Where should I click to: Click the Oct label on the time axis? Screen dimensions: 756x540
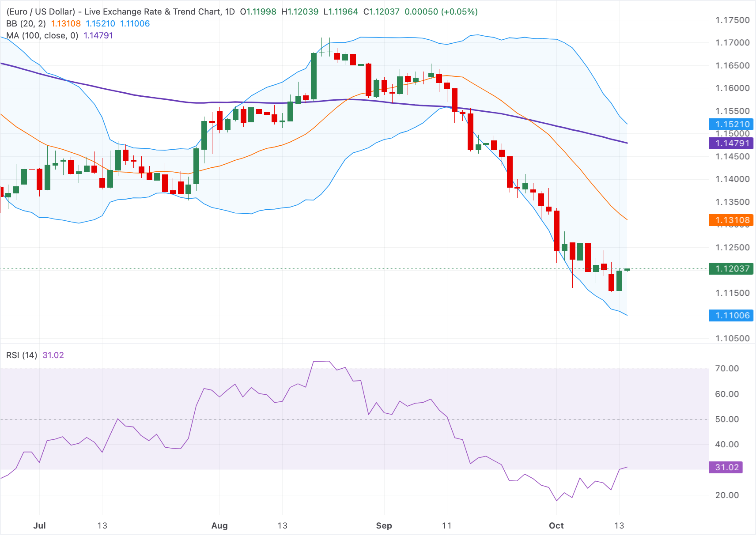click(556, 526)
